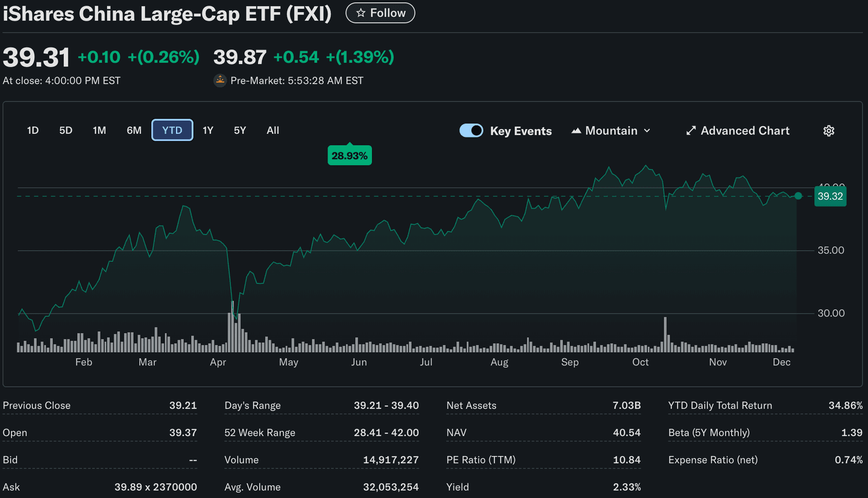Viewport: 868px width, 498px height.
Task: Click the Follow button
Action: tap(380, 13)
